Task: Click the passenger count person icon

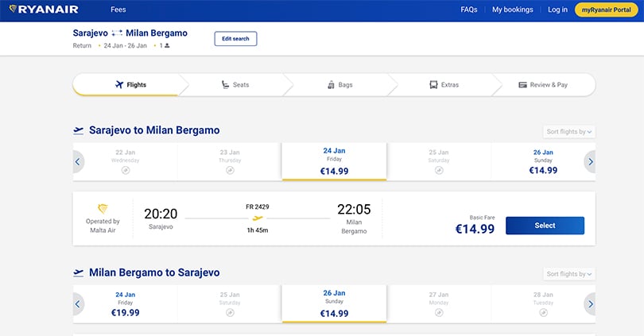Action: coord(167,45)
